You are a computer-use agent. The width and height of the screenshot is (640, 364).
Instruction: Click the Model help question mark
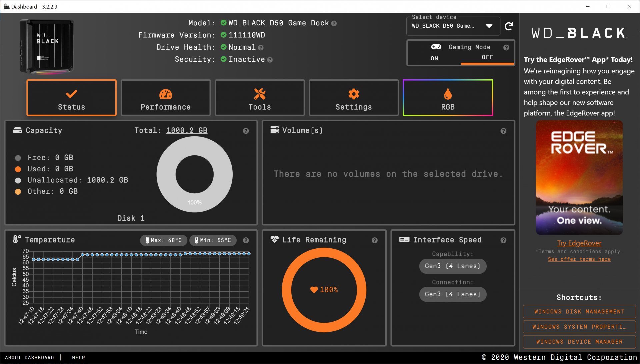pos(334,23)
